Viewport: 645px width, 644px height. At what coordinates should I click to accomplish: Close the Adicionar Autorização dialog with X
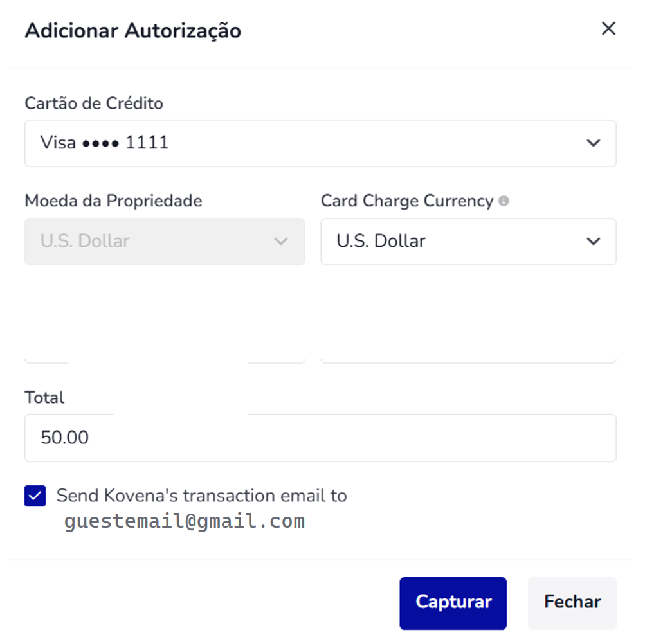(608, 29)
